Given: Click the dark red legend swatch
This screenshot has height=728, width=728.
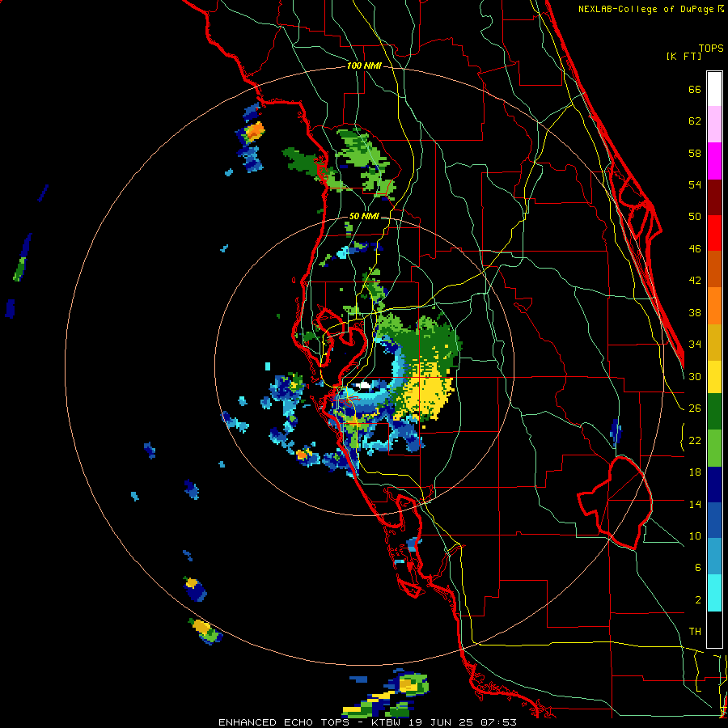Looking at the screenshot, I should point(714,197).
